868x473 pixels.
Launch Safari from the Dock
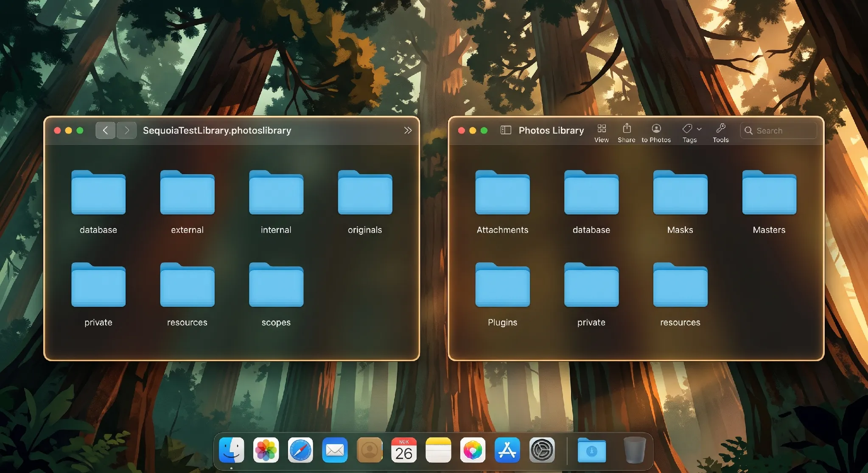coord(300,450)
